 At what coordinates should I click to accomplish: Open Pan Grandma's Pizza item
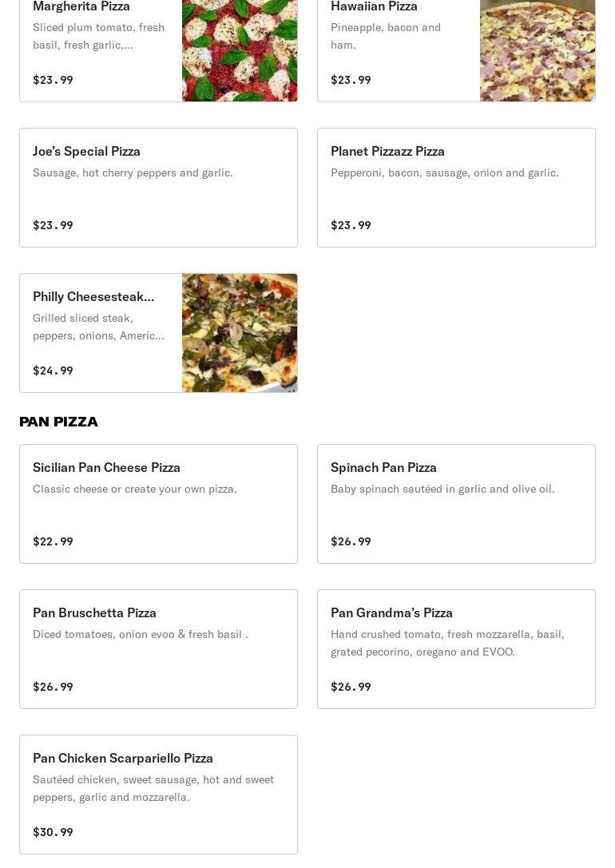391,612
